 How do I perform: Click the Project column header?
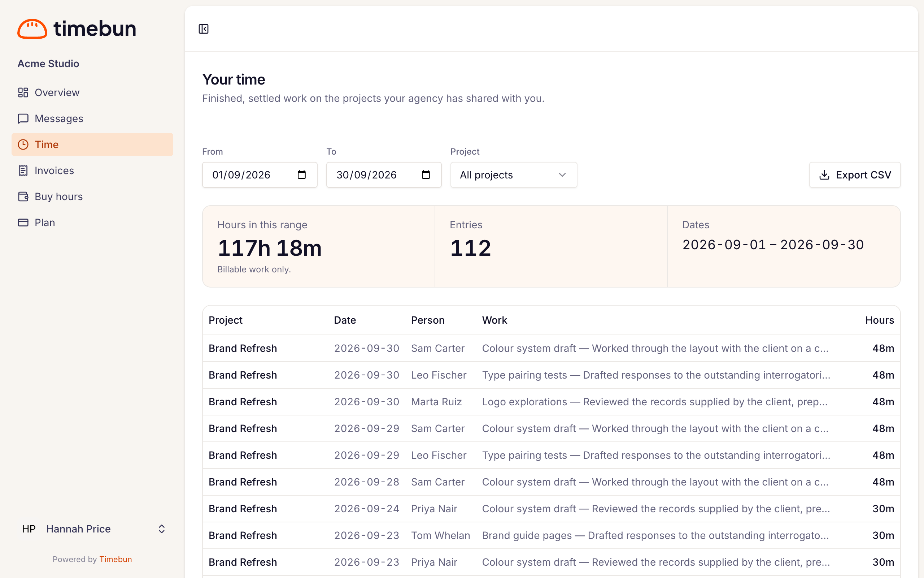coord(225,320)
